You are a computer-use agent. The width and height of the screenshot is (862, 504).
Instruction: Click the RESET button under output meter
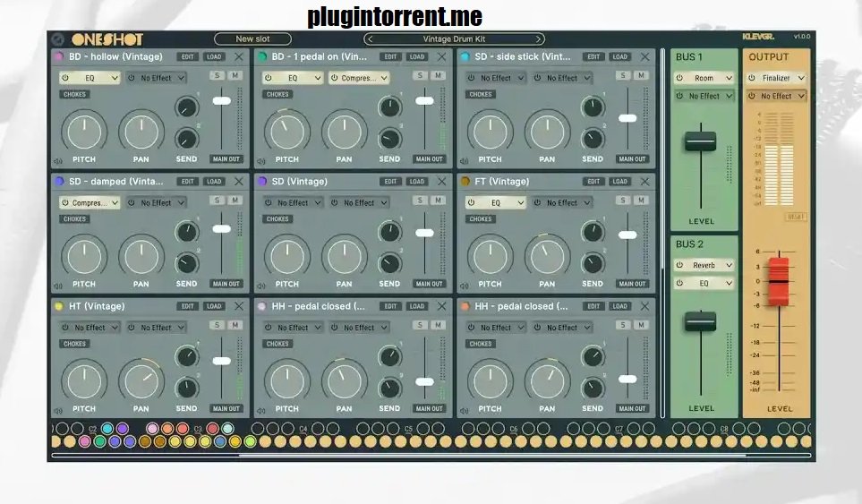796,218
